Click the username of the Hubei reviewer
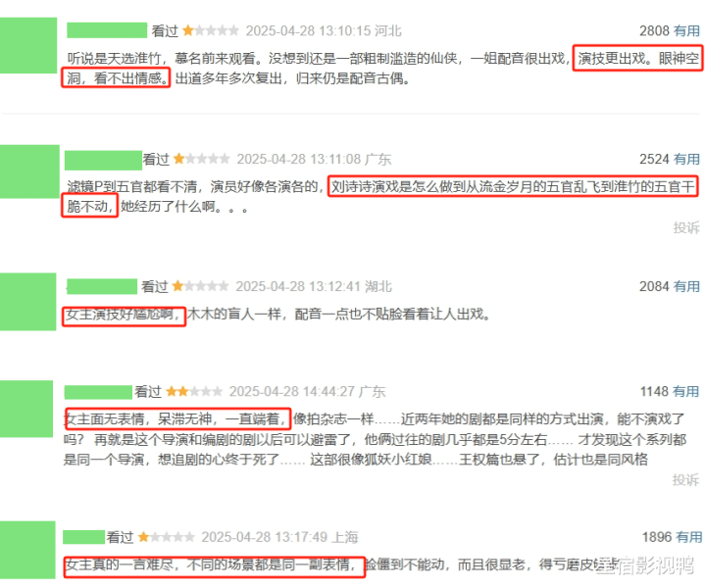This screenshot has width=705, height=588. [102, 286]
